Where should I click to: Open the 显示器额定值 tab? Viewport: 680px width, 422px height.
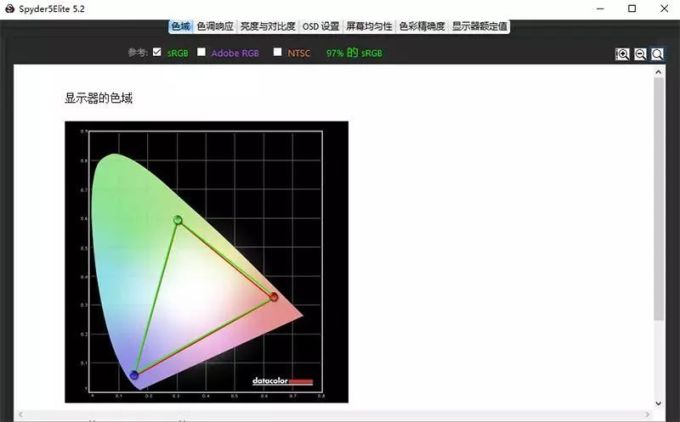480,26
